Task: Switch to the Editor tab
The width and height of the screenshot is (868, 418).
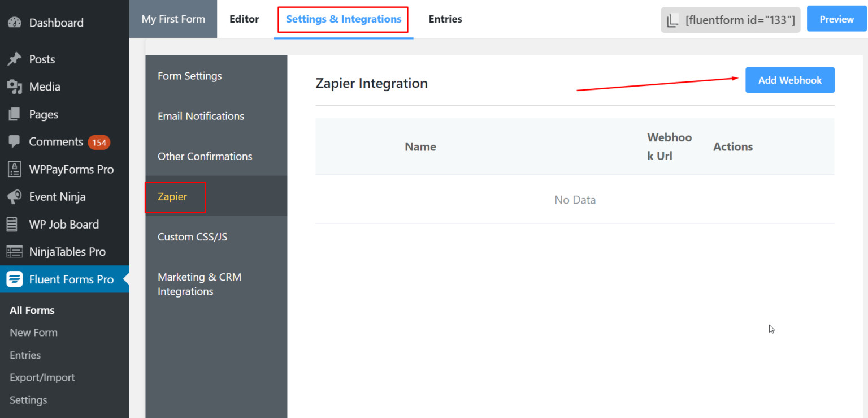Action: (244, 19)
